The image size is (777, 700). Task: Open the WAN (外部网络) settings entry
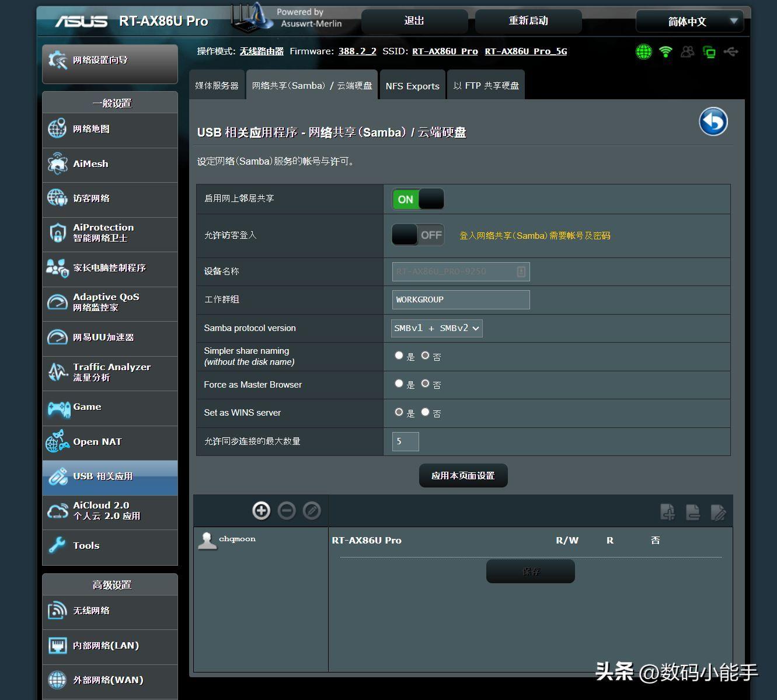coord(110,681)
